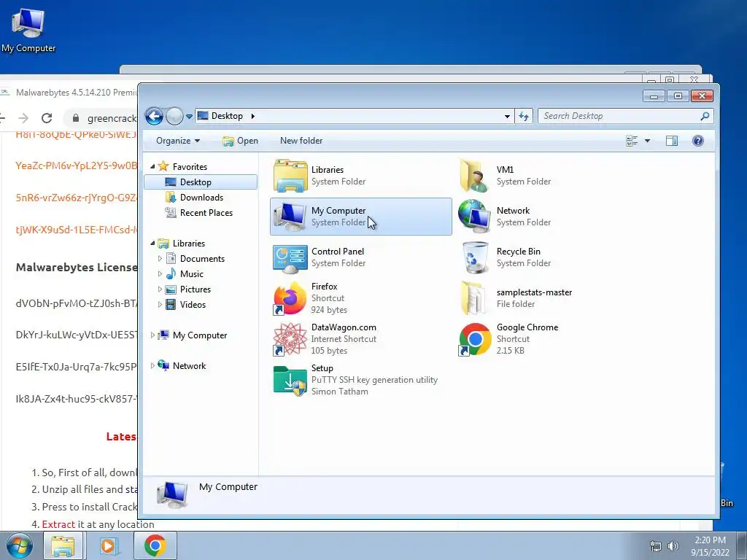The image size is (747, 560).
Task: Expand the Music library node
Action: [160, 274]
